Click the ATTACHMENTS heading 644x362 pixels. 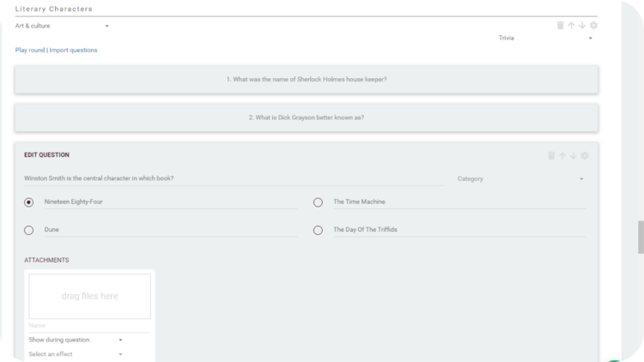pyautogui.click(x=46, y=260)
